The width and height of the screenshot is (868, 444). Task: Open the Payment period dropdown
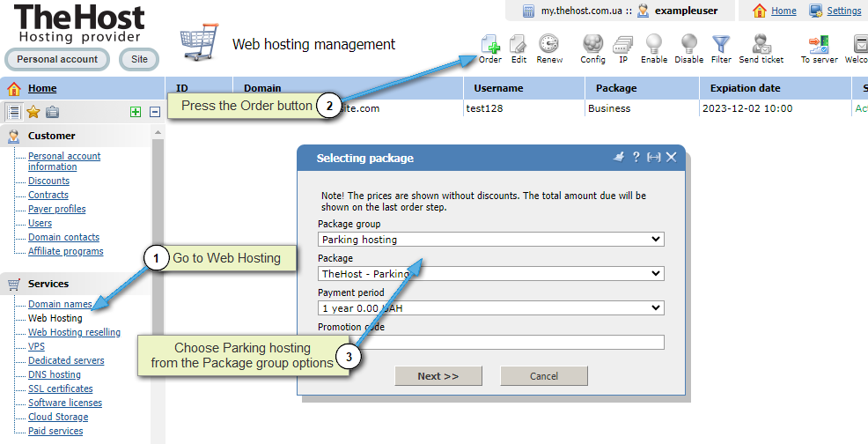(x=491, y=308)
